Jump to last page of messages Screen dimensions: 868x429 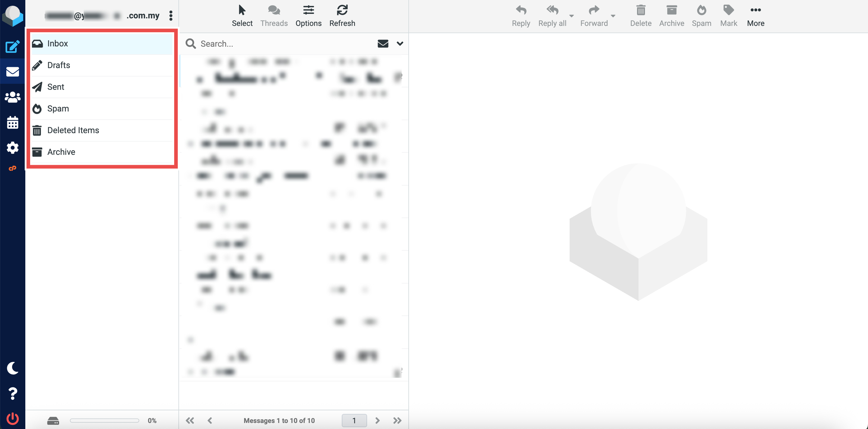(x=397, y=420)
